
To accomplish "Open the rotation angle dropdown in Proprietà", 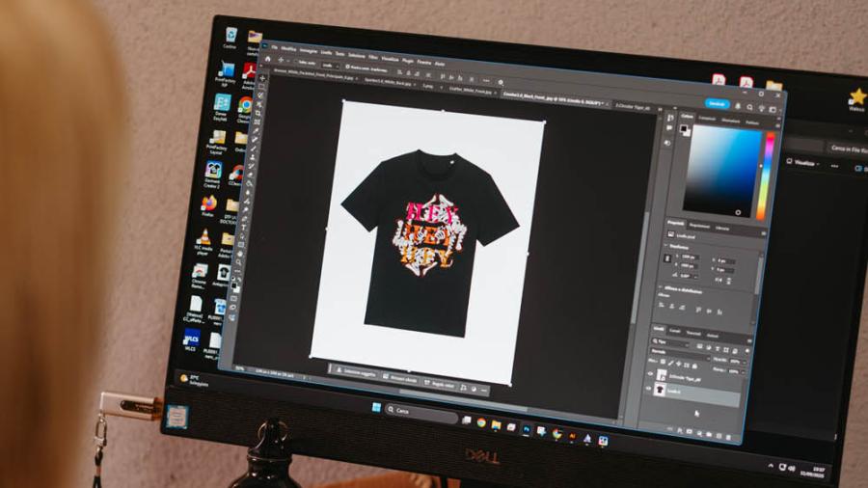I will pyautogui.click(x=696, y=277).
